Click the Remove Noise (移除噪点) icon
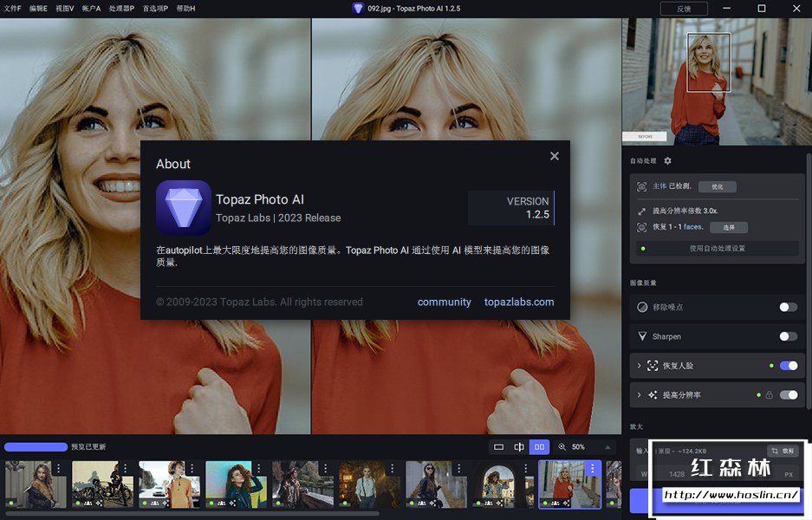The image size is (812, 520). coord(642,307)
